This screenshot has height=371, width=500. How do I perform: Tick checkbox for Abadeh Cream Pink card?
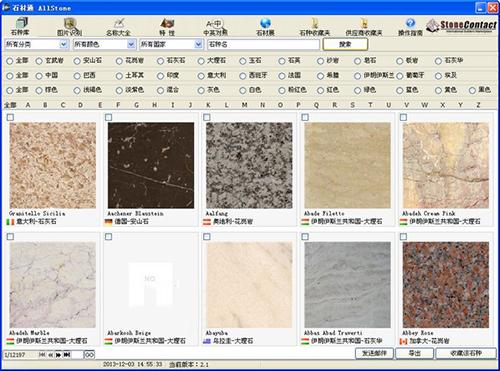pyautogui.click(x=404, y=117)
